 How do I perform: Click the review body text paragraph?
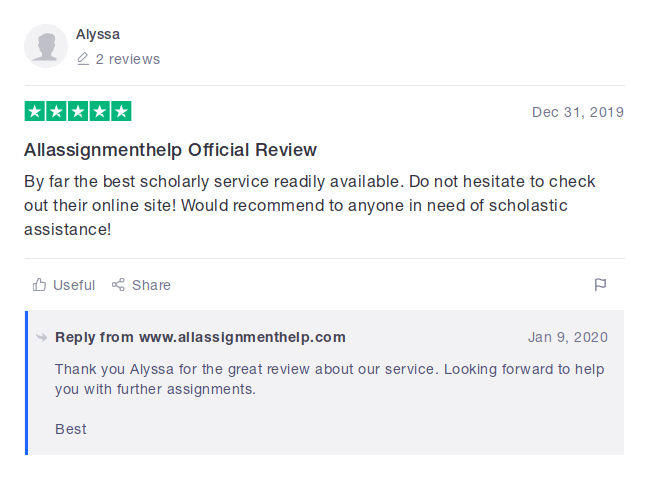coord(309,205)
